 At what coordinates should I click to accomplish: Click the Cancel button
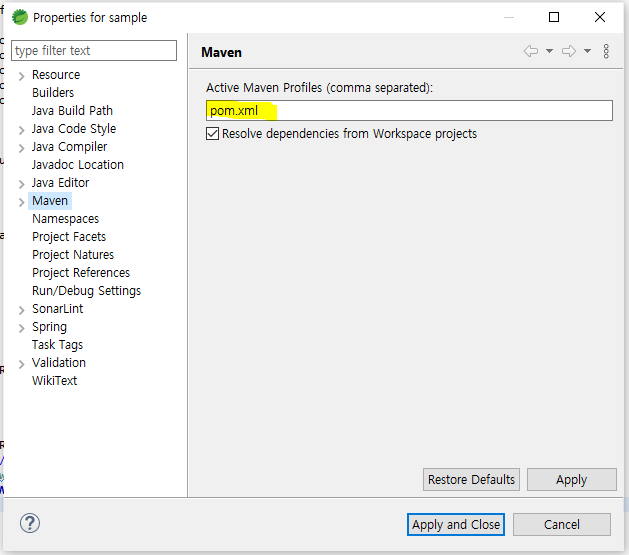(x=562, y=525)
